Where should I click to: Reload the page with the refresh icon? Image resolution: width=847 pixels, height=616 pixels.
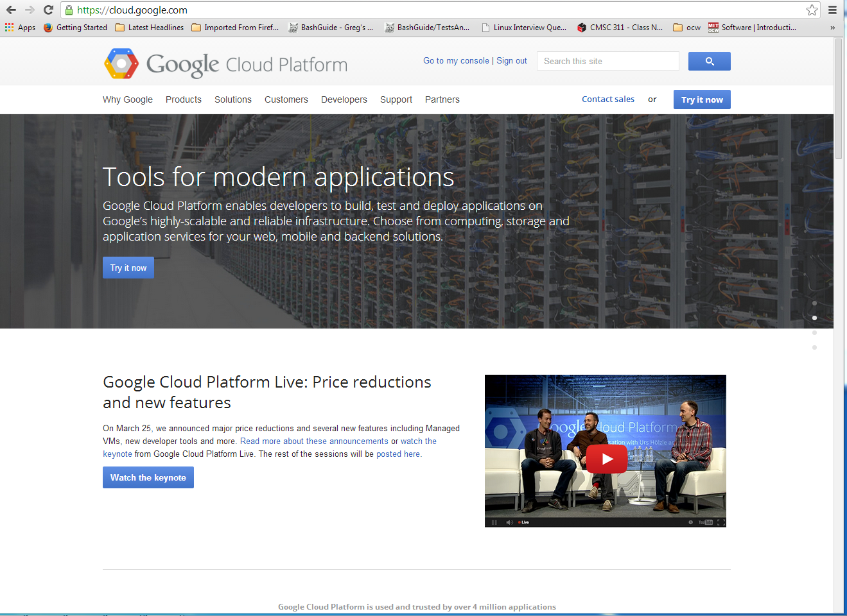click(x=48, y=10)
